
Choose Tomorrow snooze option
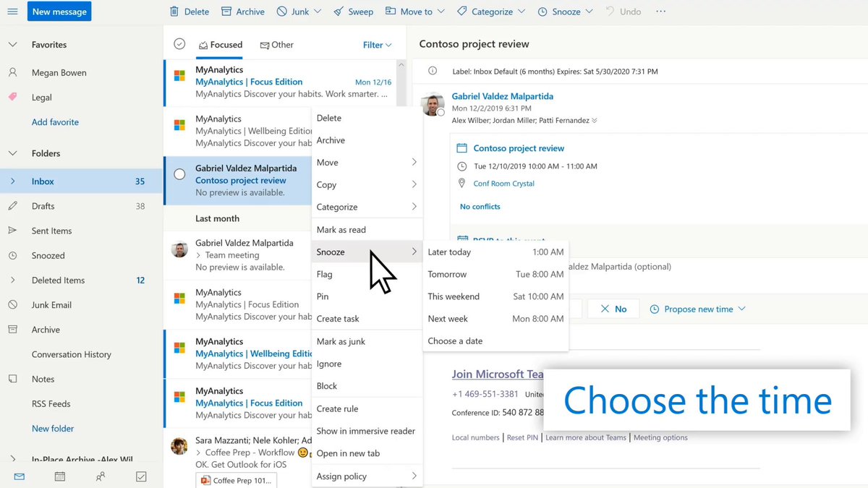pyautogui.click(x=495, y=275)
